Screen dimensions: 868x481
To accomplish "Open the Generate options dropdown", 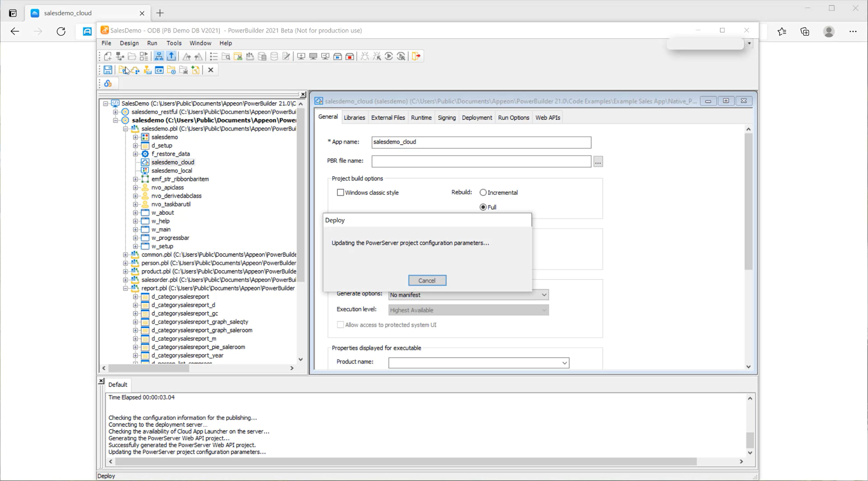I will (x=544, y=295).
